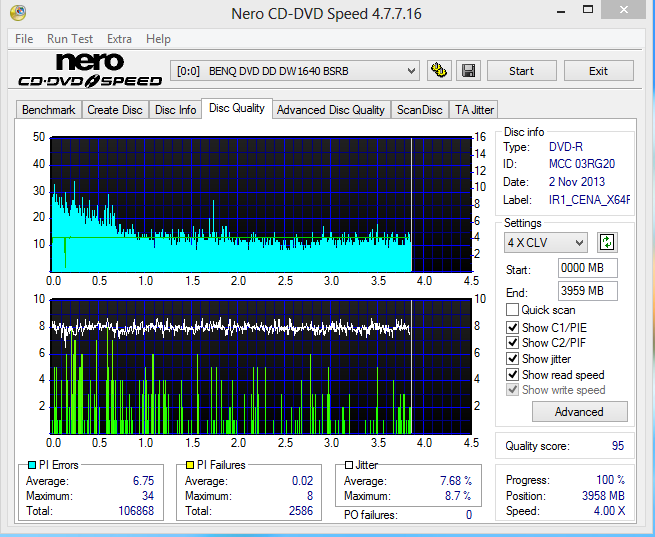Screen dimensions: 655x537
Task: Click the Quality score value 95
Action: [x=617, y=446]
